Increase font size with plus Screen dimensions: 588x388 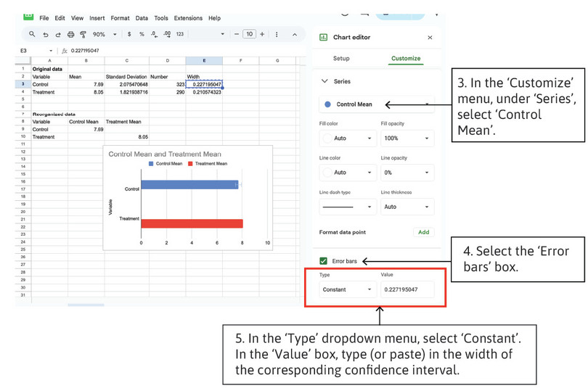[262, 34]
